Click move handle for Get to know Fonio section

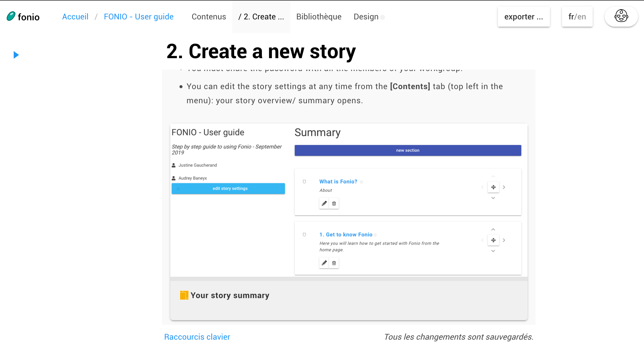pos(493,240)
